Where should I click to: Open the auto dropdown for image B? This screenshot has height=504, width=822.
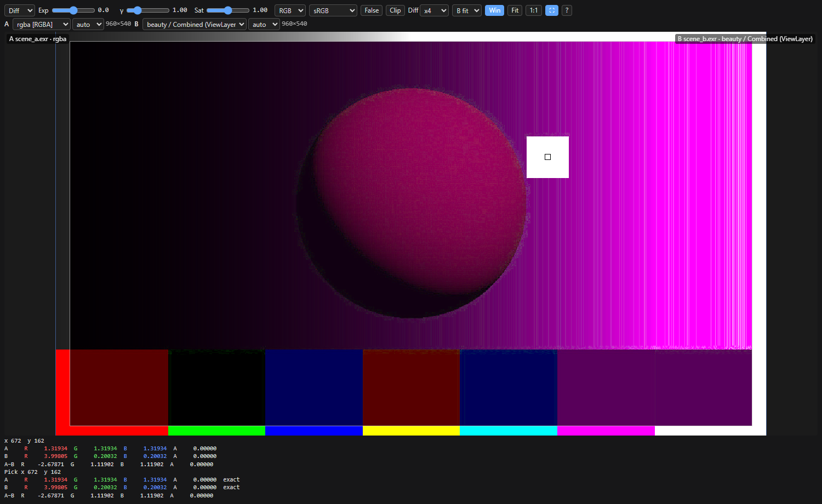(x=264, y=24)
